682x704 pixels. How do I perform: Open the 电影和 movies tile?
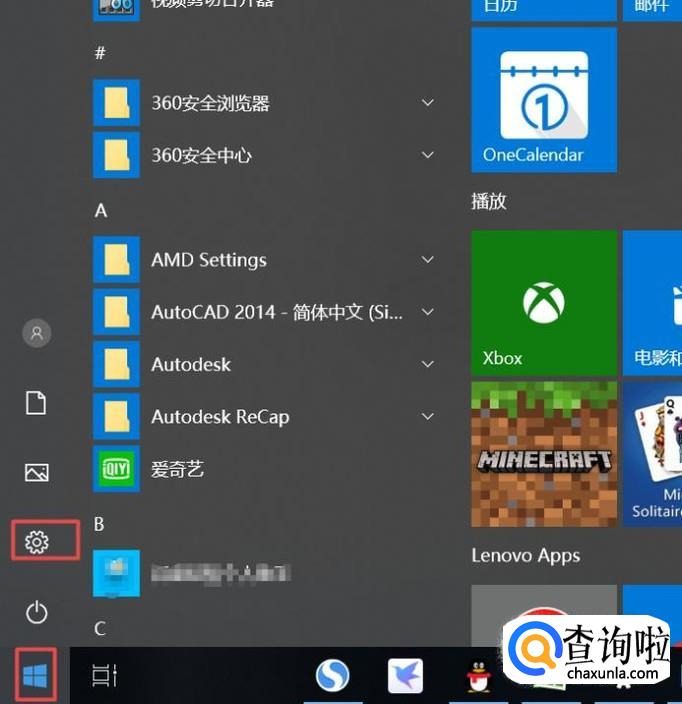coord(652,303)
